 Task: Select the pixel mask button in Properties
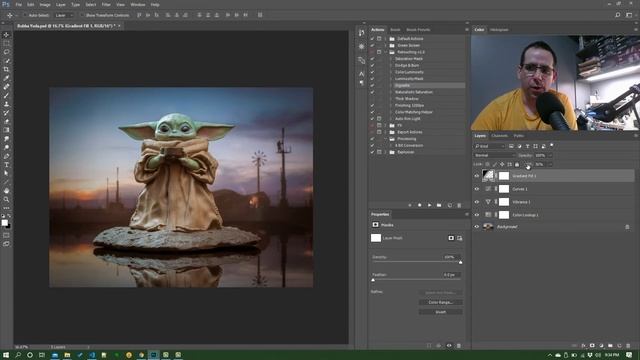451,238
